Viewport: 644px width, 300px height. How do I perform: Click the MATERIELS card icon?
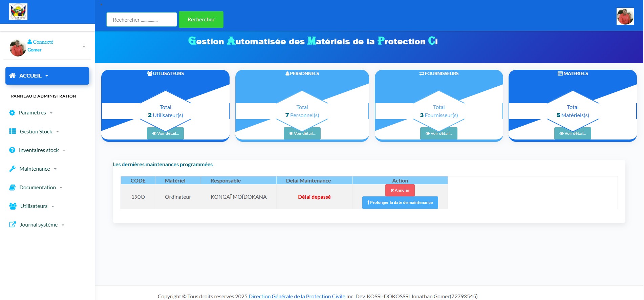pyautogui.click(x=560, y=73)
